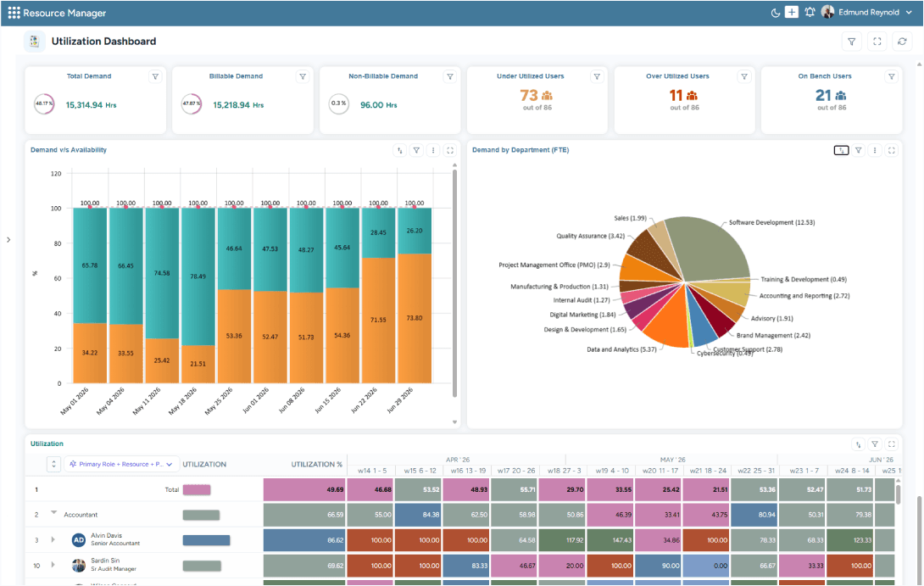This screenshot has height=586, width=924.
Task: Click the Accountant row 66.59 cell
Action: (304, 515)
